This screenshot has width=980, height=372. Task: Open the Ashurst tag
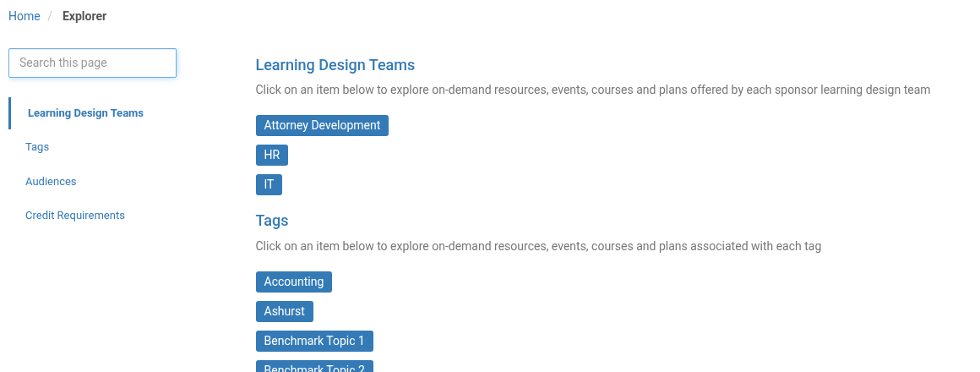(285, 311)
